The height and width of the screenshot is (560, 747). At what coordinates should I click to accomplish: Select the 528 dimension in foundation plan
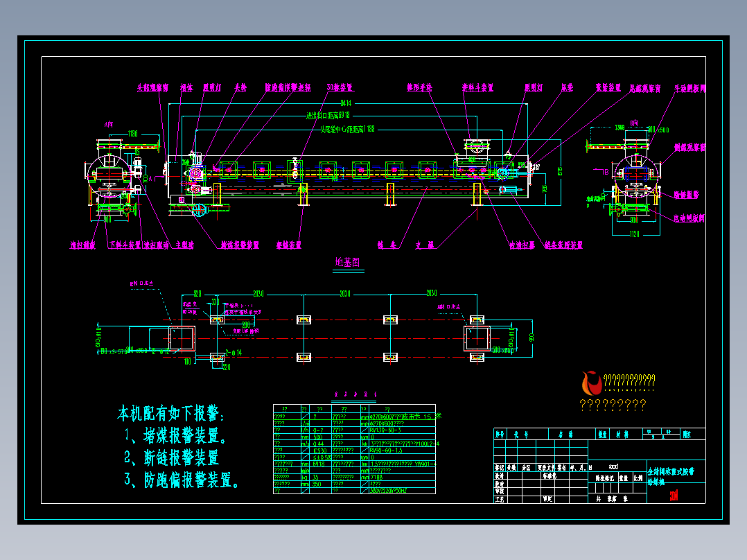(x=197, y=294)
